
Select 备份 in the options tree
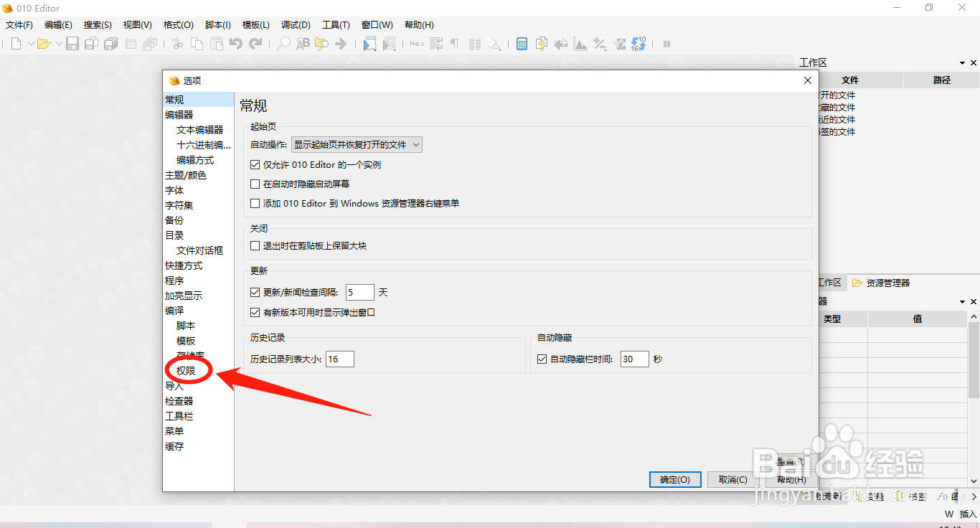(x=174, y=220)
